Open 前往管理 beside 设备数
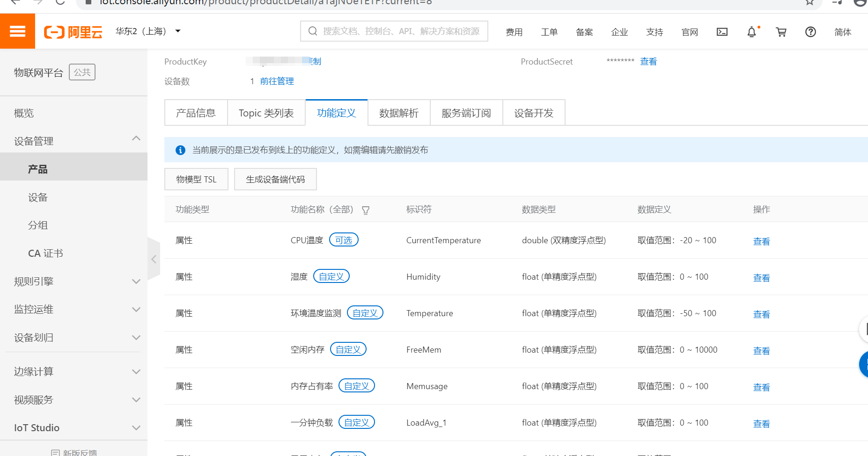 tap(277, 80)
